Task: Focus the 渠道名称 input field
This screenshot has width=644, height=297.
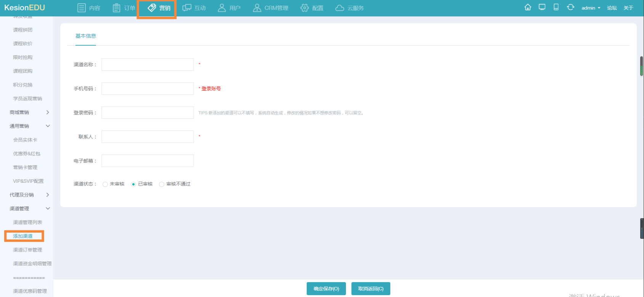Action: tap(147, 65)
